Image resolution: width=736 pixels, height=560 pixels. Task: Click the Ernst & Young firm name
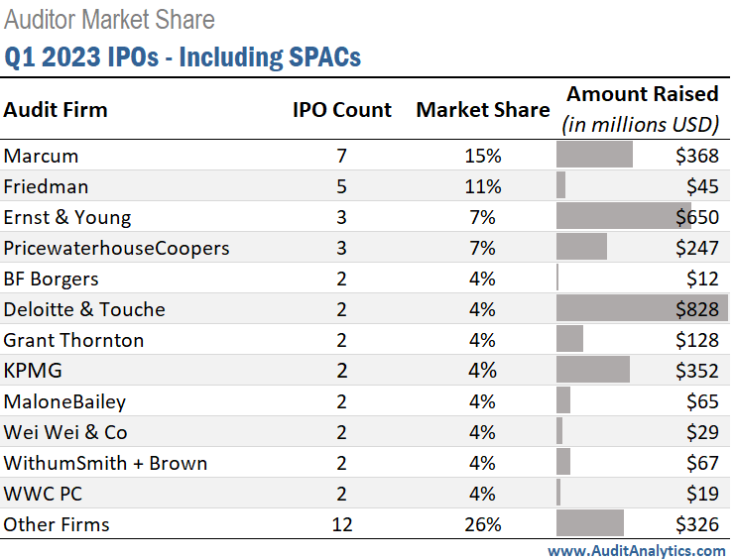coord(67,217)
